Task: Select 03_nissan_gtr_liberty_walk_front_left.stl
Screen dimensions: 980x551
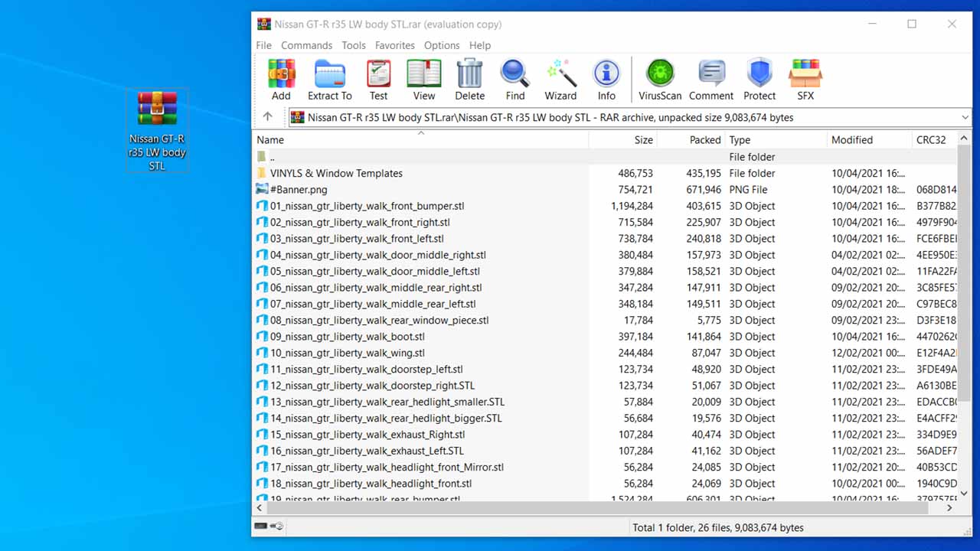Action: click(605, 239)
